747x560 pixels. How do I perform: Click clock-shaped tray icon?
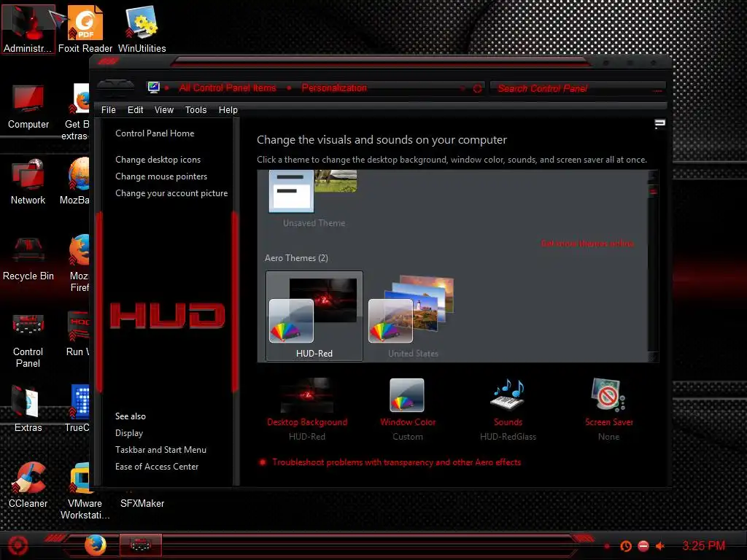pos(626,546)
